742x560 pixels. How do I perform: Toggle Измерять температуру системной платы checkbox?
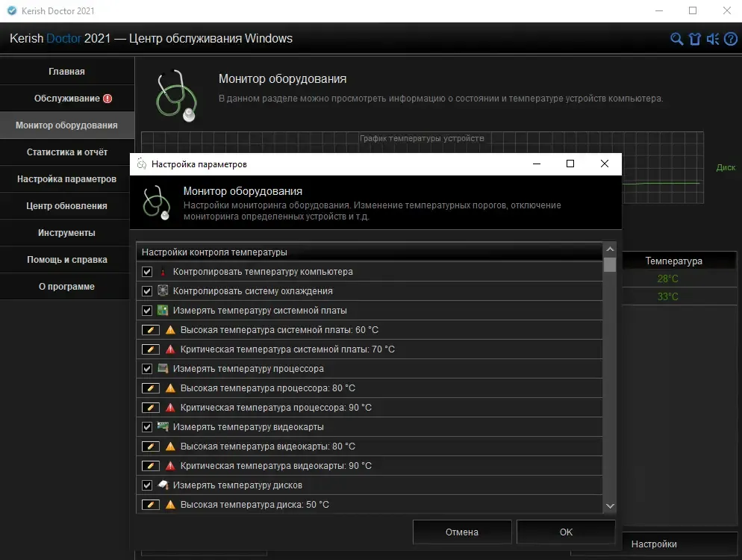[147, 311]
